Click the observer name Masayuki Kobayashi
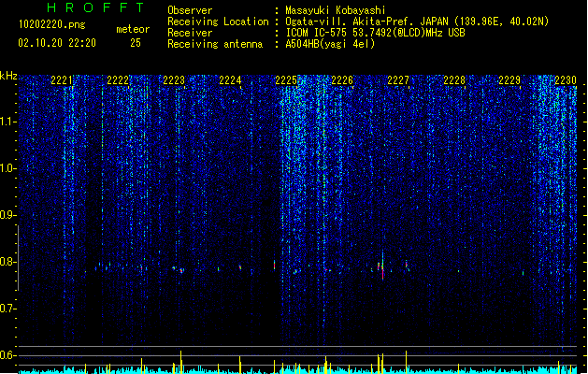The height and width of the screenshot is (374, 588). (336, 10)
